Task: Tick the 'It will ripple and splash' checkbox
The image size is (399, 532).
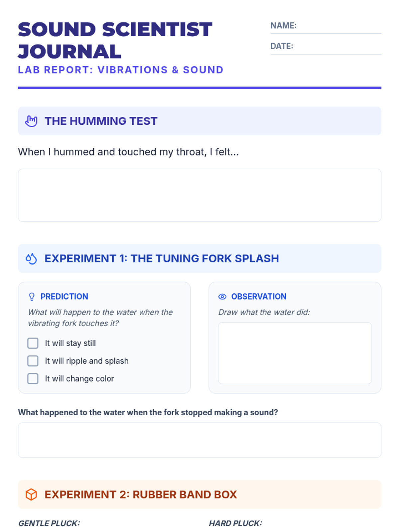Action: [x=33, y=361]
